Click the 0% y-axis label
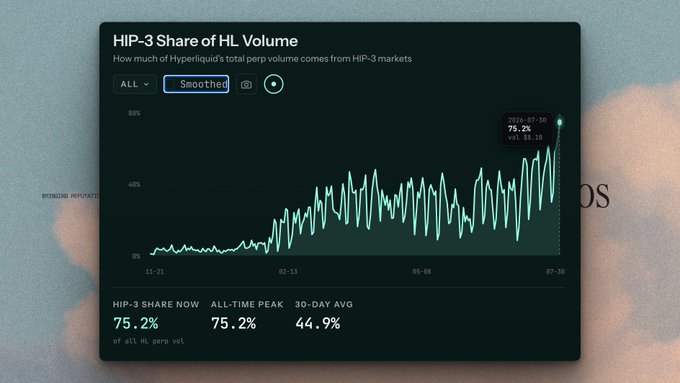680x383 pixels. (136, 256)
